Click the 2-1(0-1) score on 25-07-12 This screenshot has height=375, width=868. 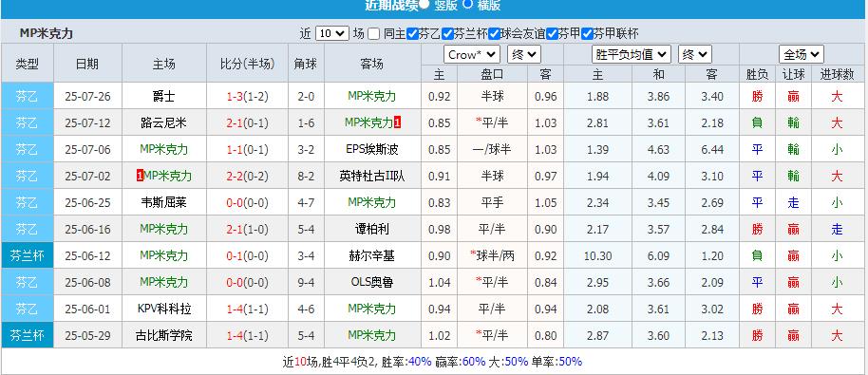[x=247, y=122]
